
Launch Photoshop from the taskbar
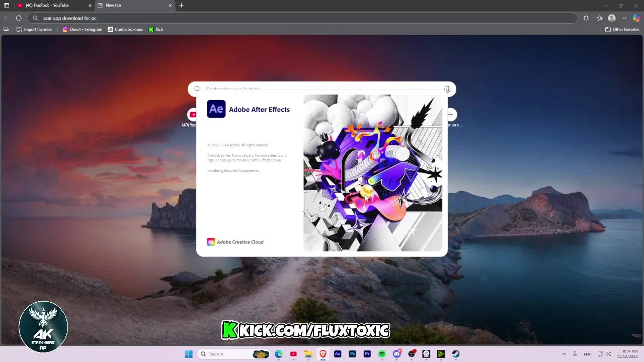pyautogui.click(x=352, y=354)
